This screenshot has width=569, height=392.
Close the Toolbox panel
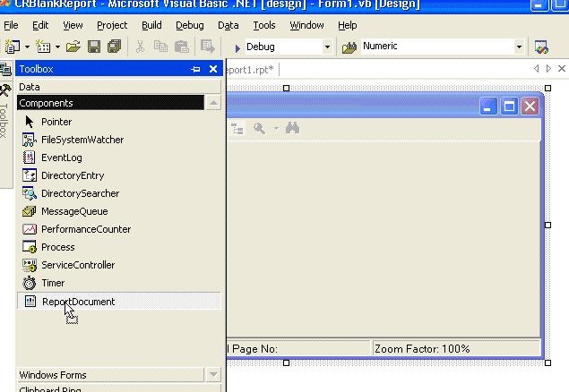pyautogui.click(x=213, y=69)
